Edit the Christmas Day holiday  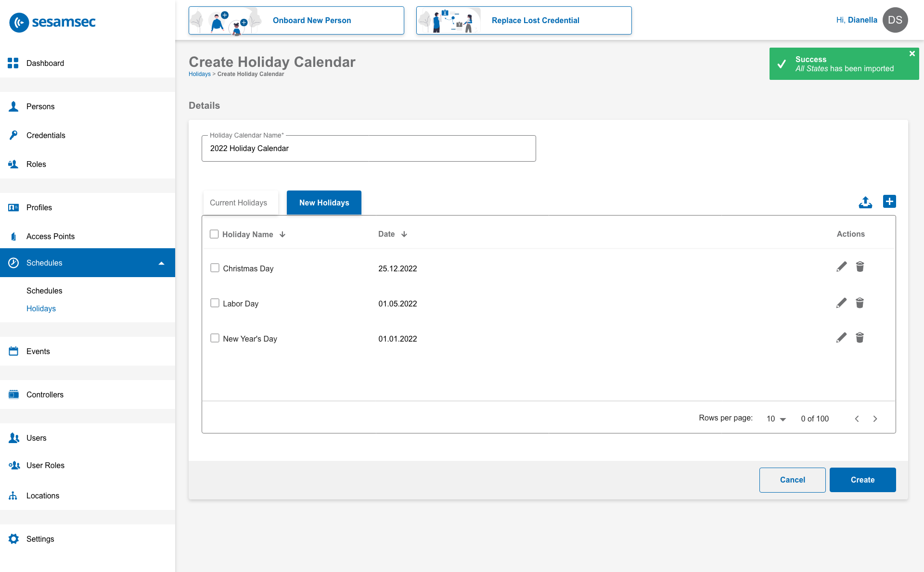coord(841,267)
